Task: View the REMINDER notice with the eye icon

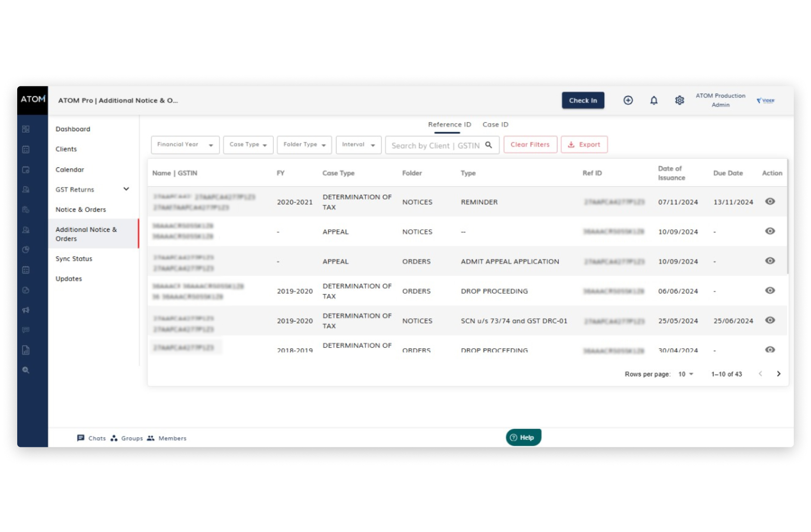Action: (x=770, y=201)
